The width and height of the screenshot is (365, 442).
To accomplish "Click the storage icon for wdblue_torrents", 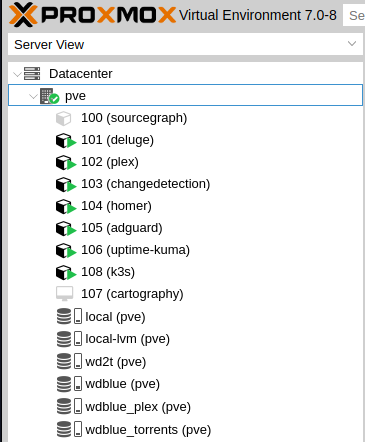I will point(69,429).
